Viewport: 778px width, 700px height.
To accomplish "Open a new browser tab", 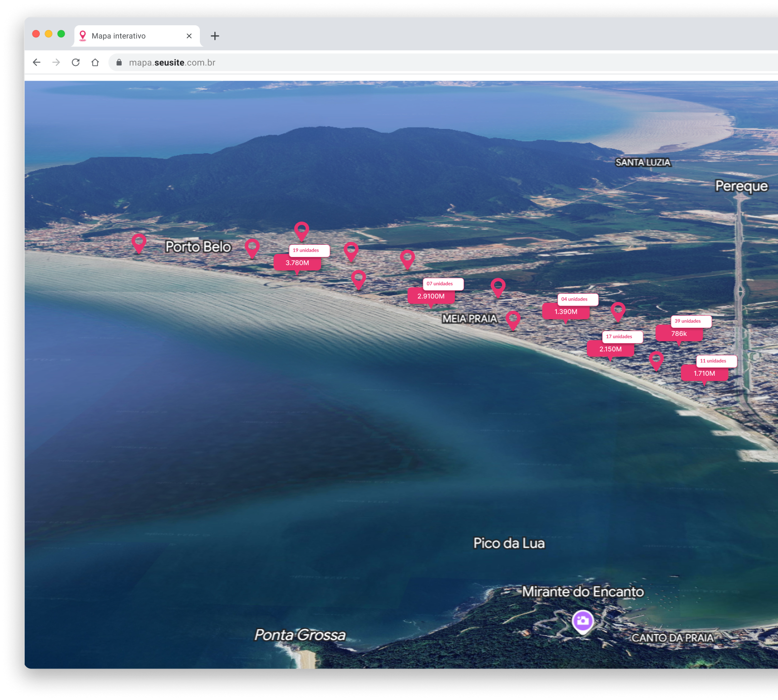I will 215,36.
